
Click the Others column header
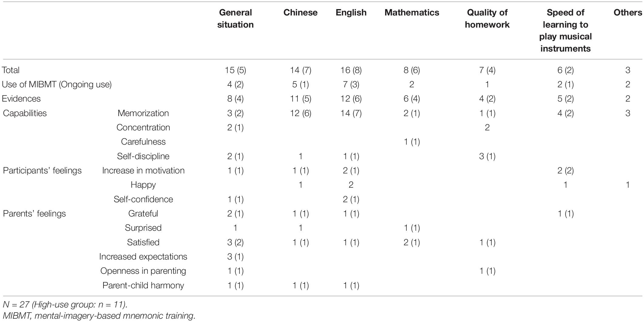(628, 12)
